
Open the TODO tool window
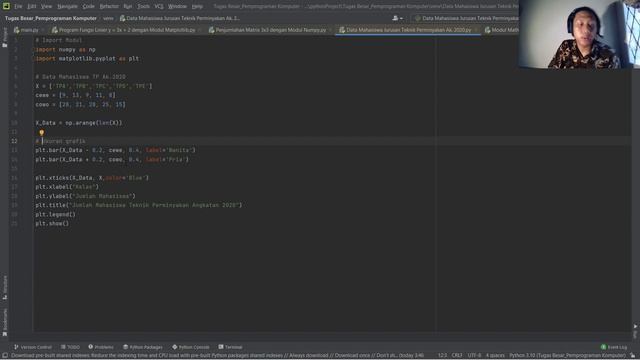click(x=70, y=347)
